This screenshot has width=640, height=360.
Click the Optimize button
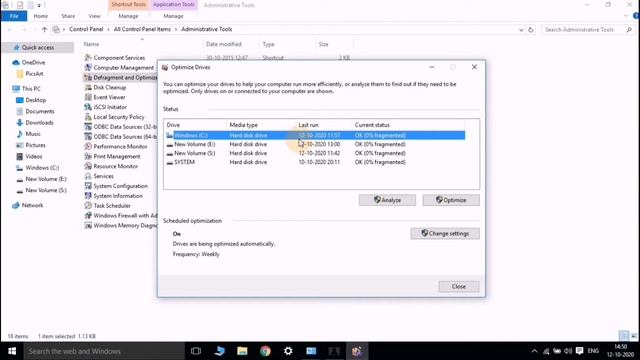pos(451,200)
